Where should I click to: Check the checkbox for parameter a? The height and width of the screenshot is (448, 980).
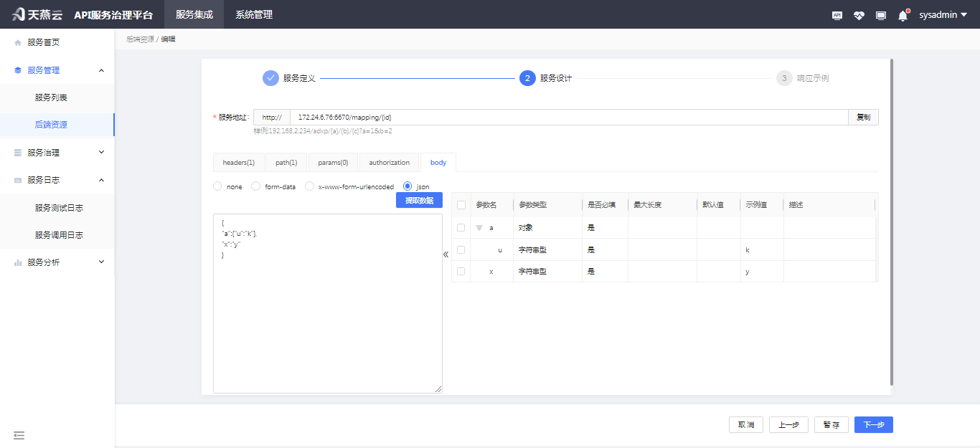point(461,228)
